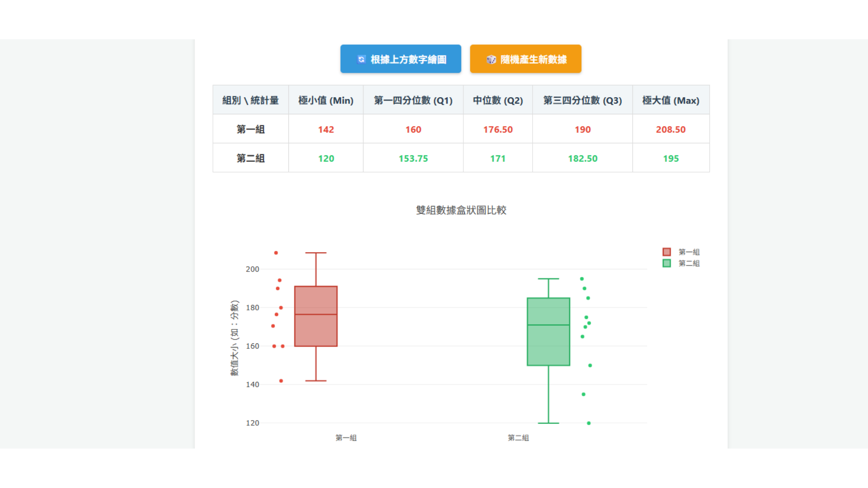The height and width of the screenshot is (488, 868).
Task: Click the value 176.50 in the table
Action: tap(498, 129)
